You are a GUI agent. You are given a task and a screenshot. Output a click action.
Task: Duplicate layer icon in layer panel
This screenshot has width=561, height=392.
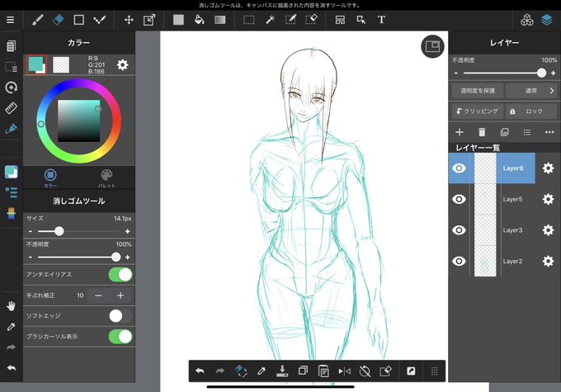tap(504, 132)
